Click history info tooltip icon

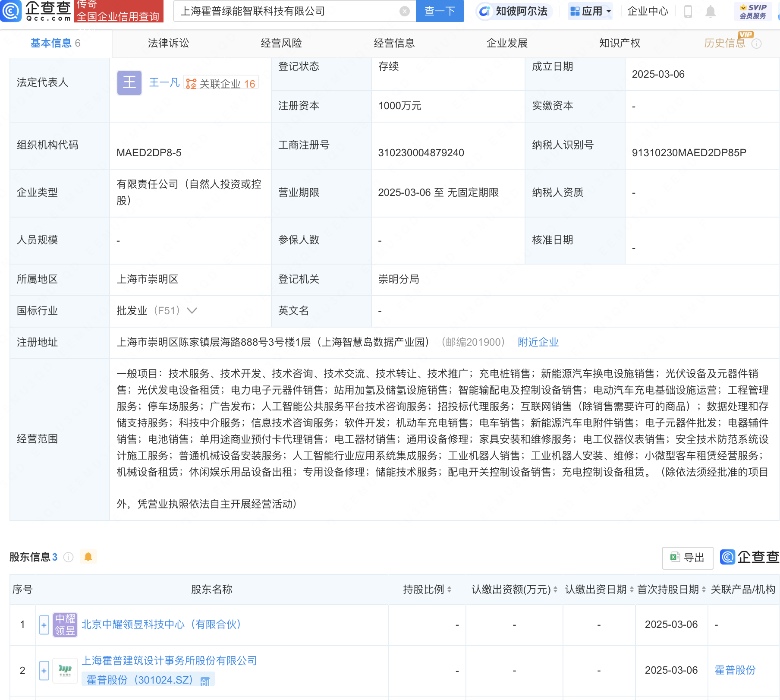(x=756, y=44)
